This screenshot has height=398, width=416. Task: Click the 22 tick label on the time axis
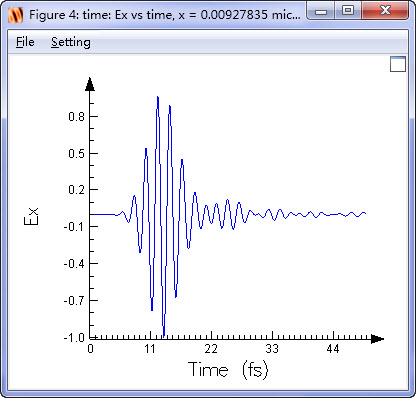pos(211,349)
